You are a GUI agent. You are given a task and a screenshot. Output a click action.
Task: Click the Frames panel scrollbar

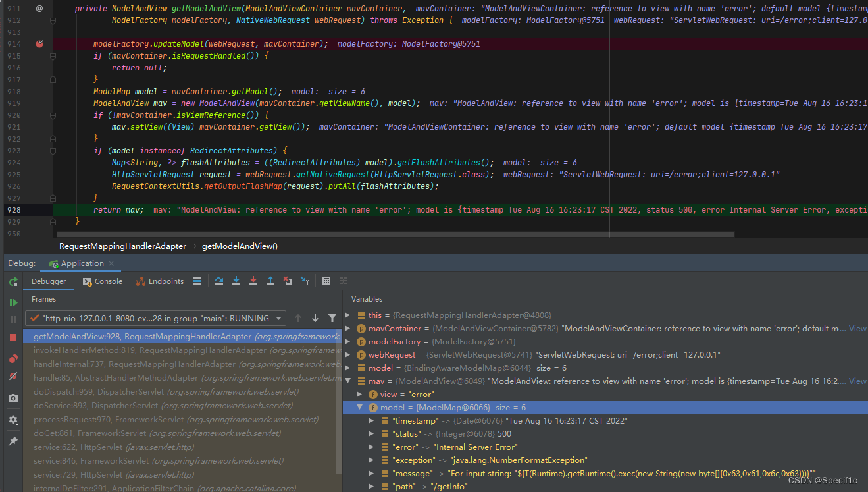339,402
